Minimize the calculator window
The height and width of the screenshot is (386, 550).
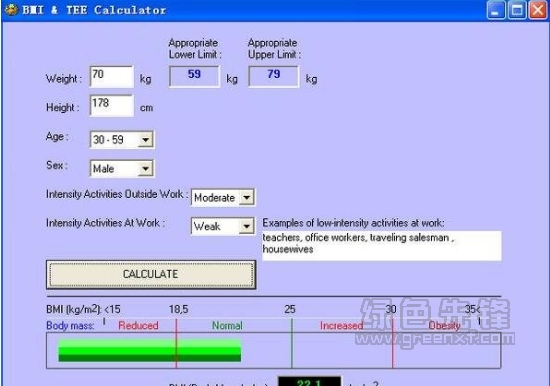pos(496,10)
